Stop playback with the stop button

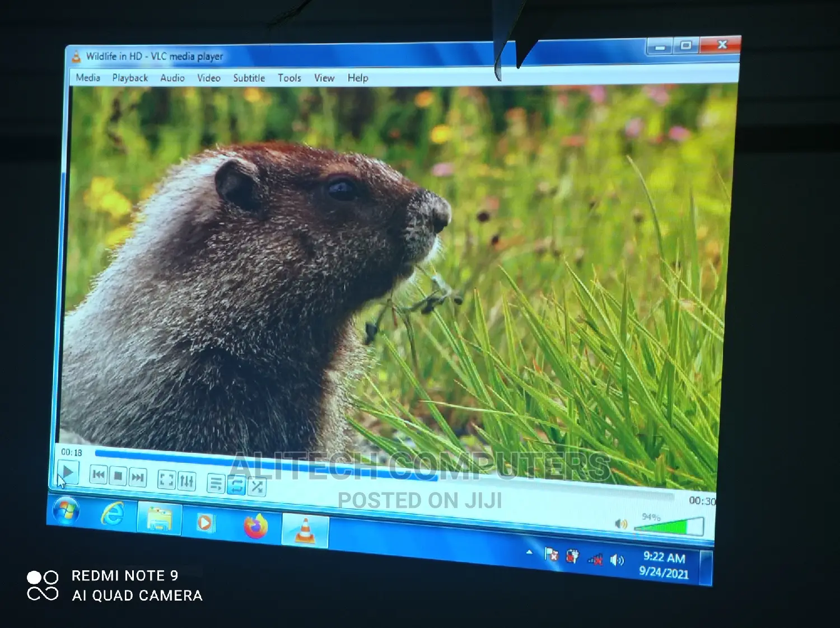118,476
